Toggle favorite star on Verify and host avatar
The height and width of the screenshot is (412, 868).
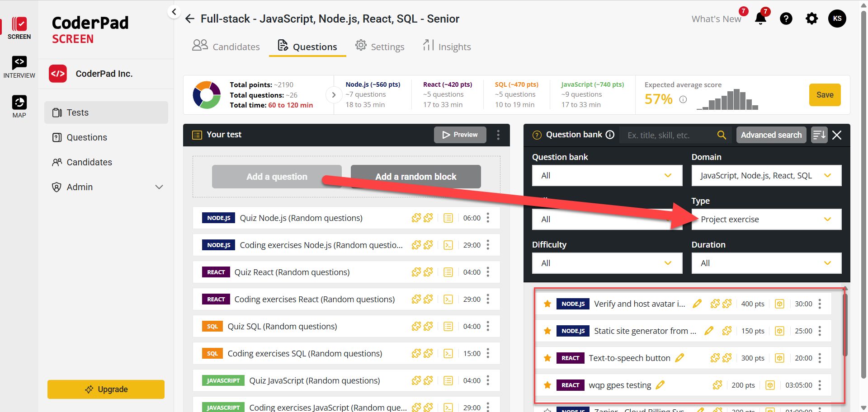click(x=547, y=304)
